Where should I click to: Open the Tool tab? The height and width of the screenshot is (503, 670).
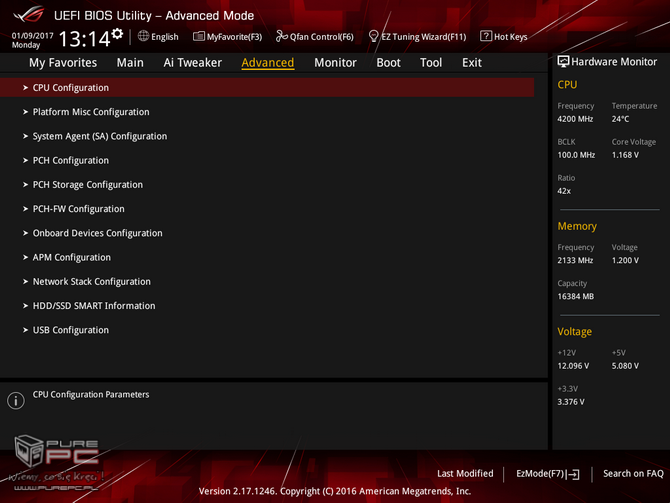click(431, 63)
